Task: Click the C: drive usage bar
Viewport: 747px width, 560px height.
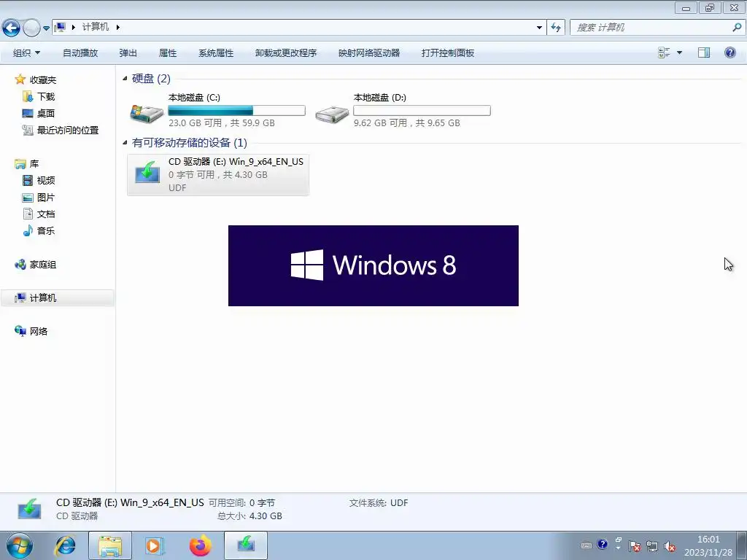Action: (x=236, y=111)
